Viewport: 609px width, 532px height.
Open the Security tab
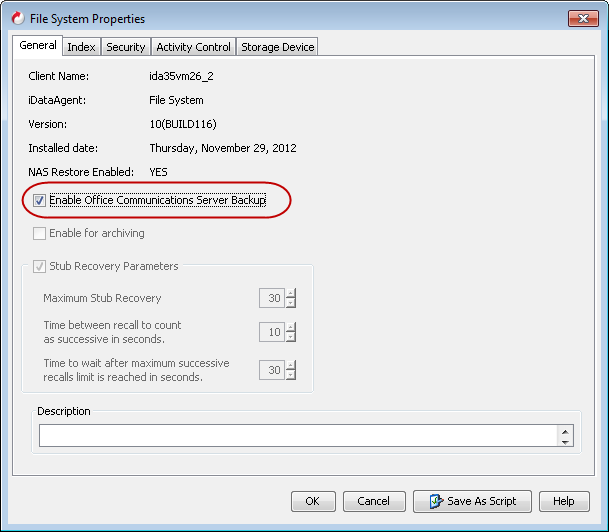click(126, 47)
